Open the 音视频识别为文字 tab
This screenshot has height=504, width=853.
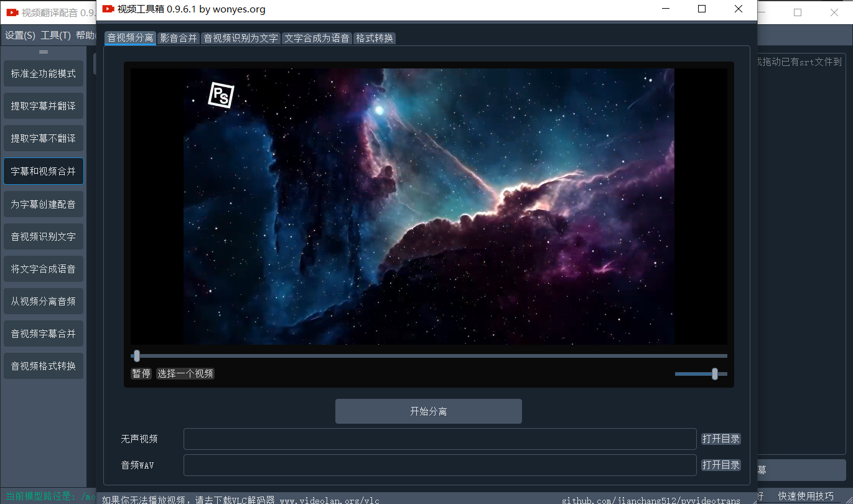[x=241, y=38]
